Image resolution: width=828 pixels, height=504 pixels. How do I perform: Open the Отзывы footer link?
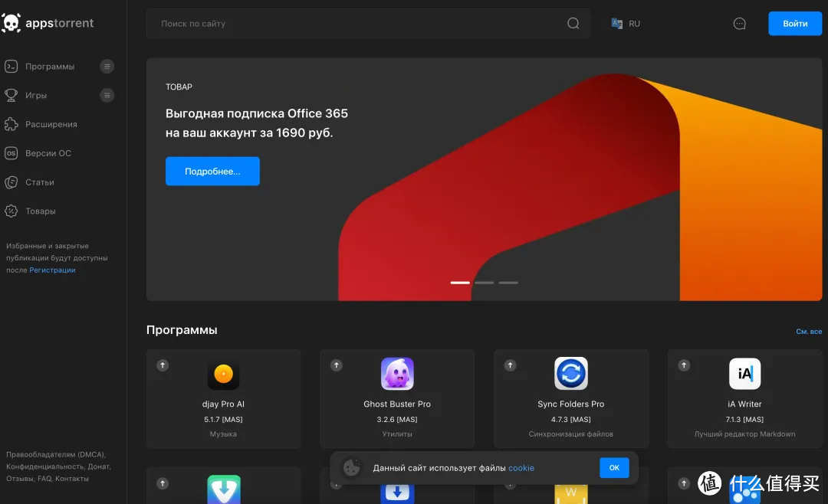click(x=20, y=479)
